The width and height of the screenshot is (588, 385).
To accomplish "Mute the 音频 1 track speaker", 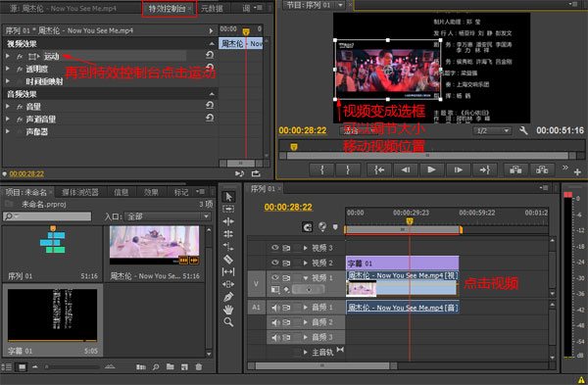I will pyautogui.click(x=274, y=308).
